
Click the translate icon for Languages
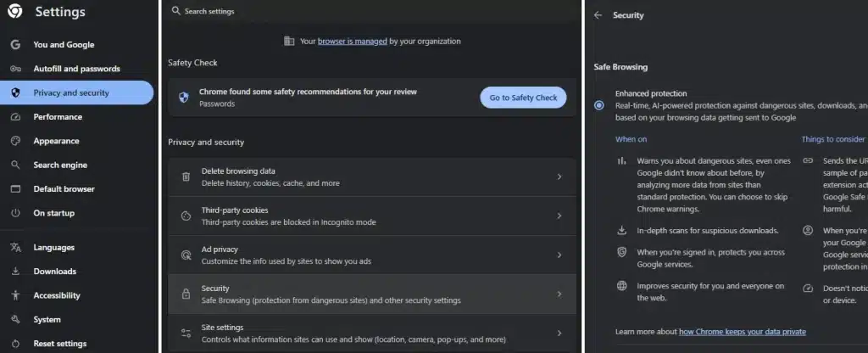[x=15, y=248]
